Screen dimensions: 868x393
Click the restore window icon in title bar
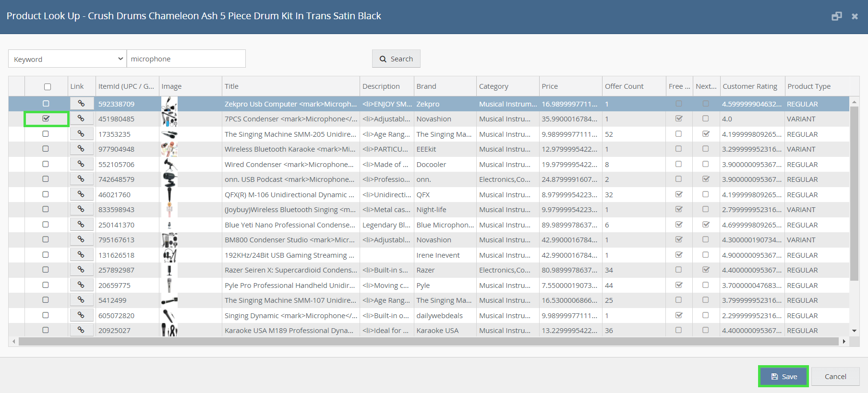(836, 16)
